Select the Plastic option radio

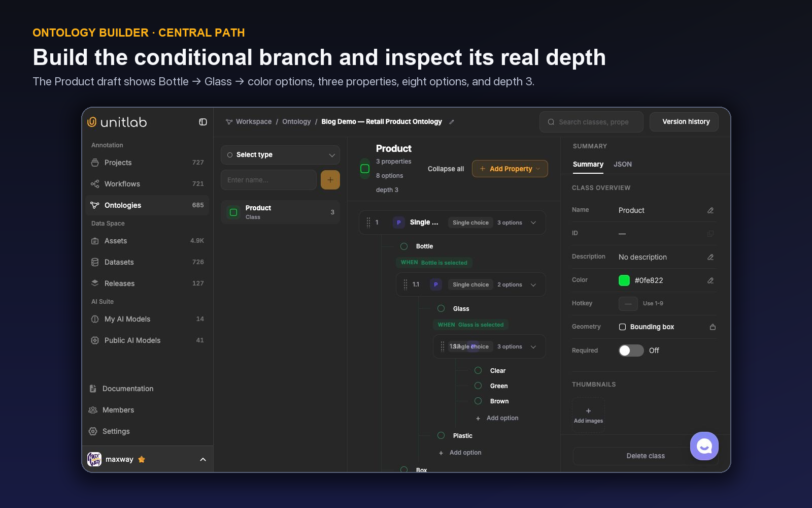point(441,435)
